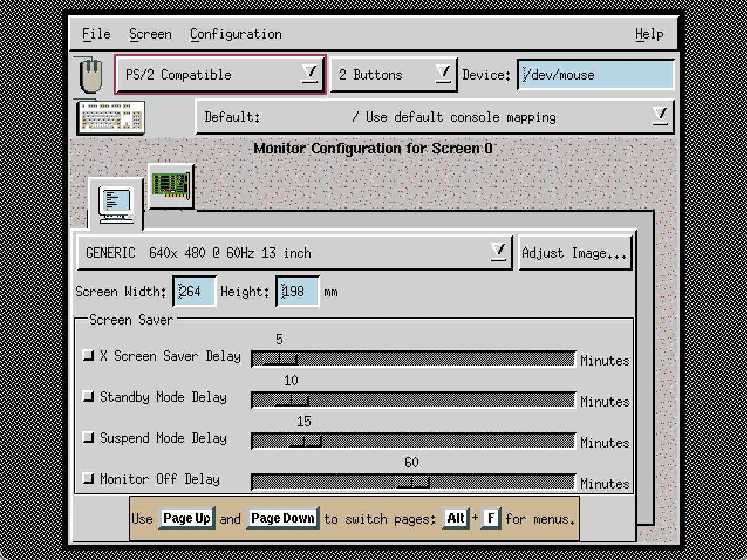
Task: Expand the GENERIC 640x480 monitor dropdown
Action: [295, 252]
